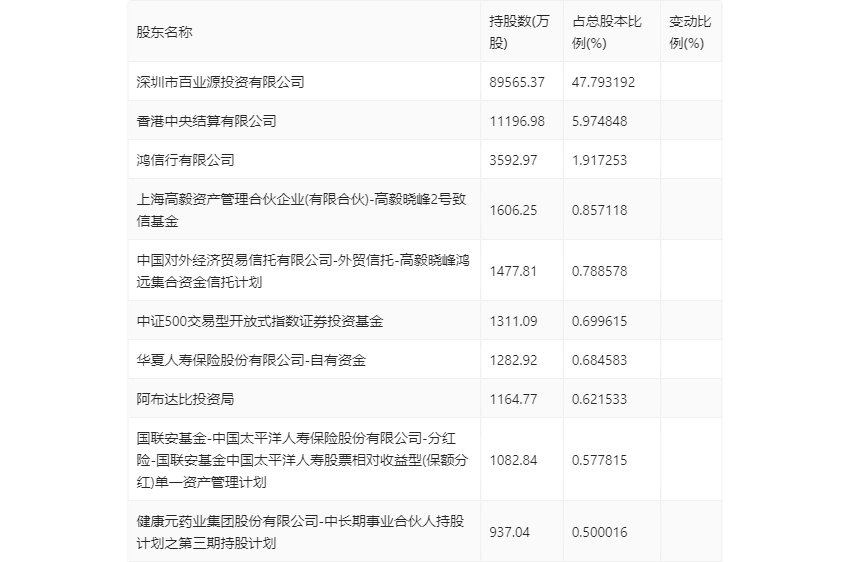
Task: Select the percentage 0.500016
Action: pos(599,532)
